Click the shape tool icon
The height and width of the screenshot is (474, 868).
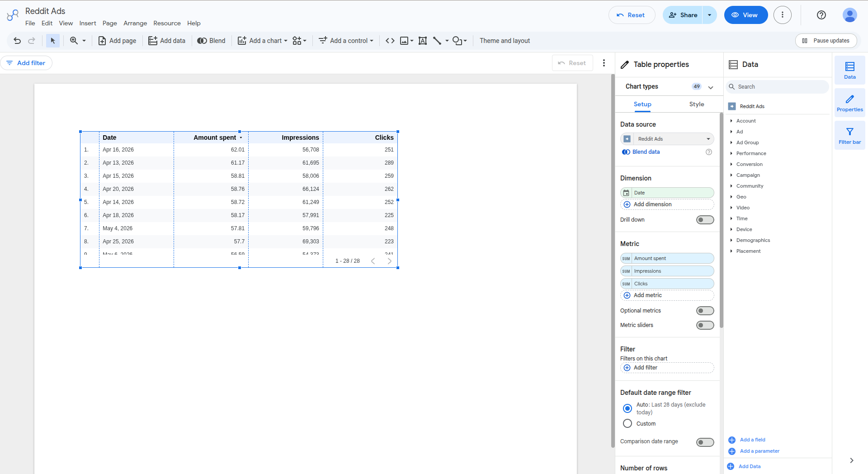point(457,41)
